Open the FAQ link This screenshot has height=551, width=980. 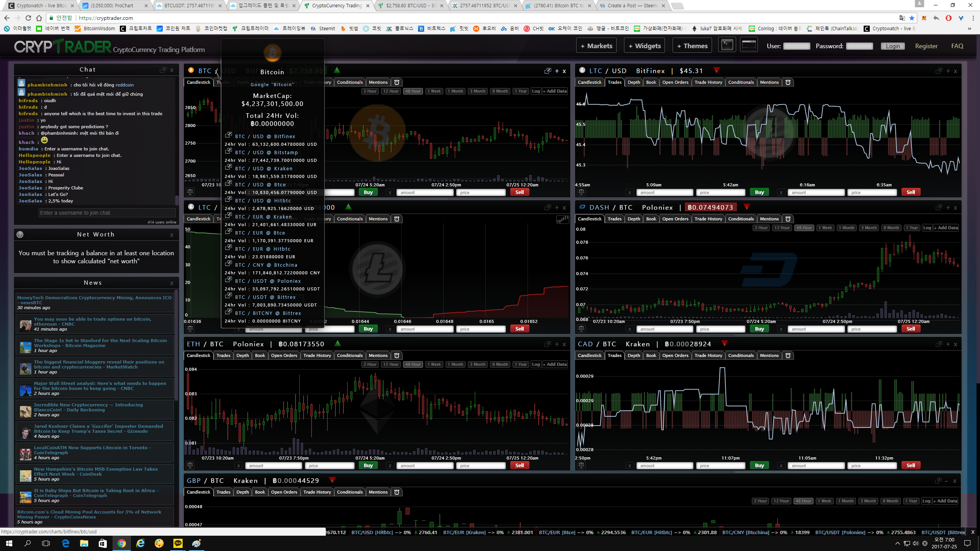tap(957, 46)
